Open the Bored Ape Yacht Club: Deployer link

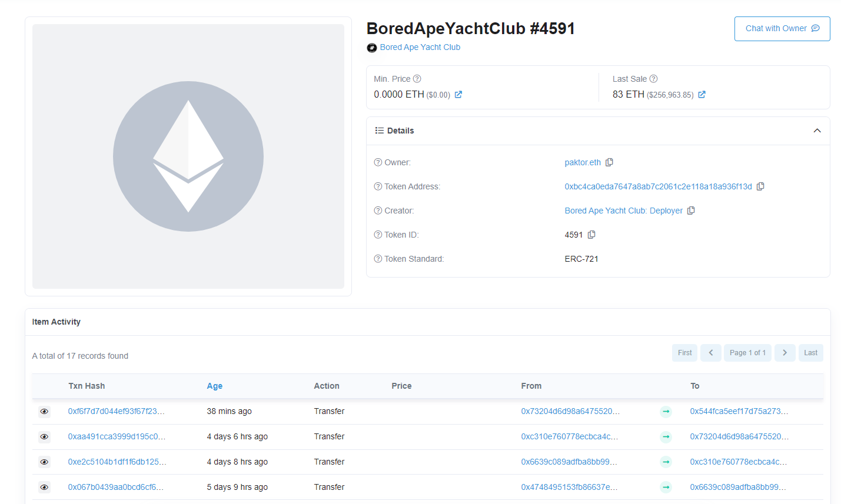pos(623,211)
